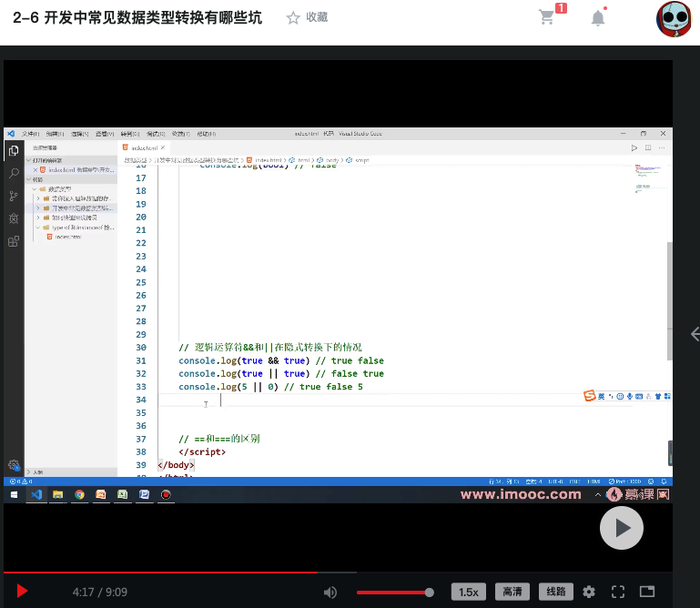Viewport: 700px width, 608px height.
Task: Expand the side panel arrow at right edge
Action: click(x=695, y=334)
